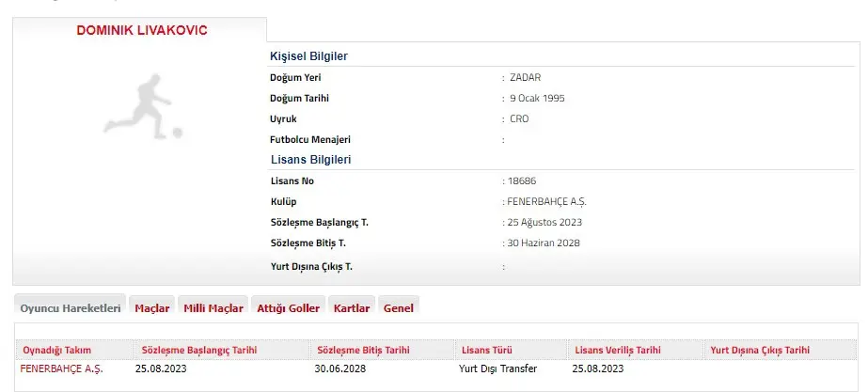
Task: Click the Lisans Bilgileri section heading
Action: click(310, 160)
